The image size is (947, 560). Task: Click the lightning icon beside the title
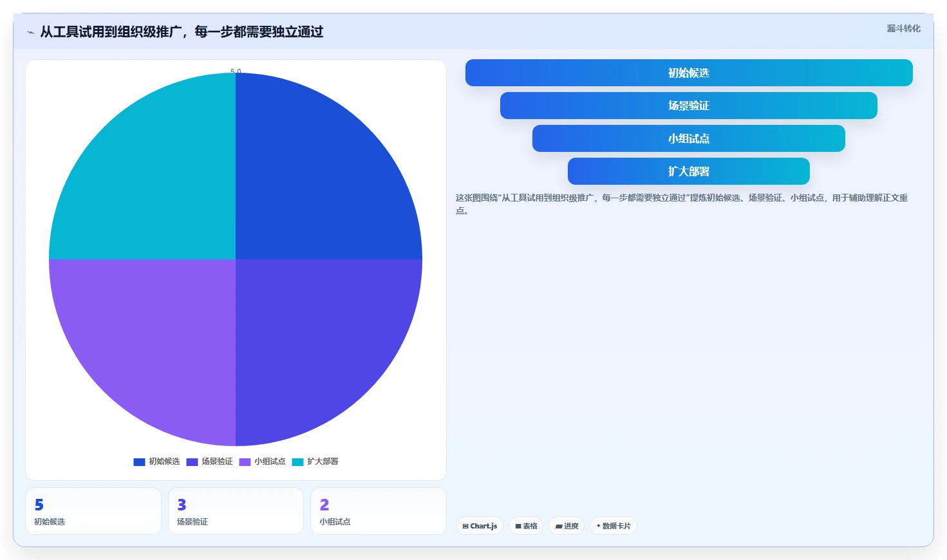coord(30,32)
